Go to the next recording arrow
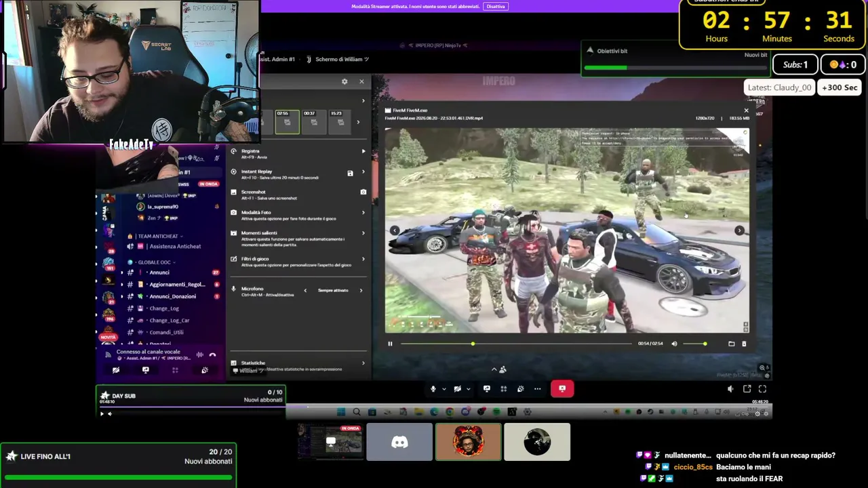Image resolution: width=868 pixels, height=488 pixels. [739, 230]
